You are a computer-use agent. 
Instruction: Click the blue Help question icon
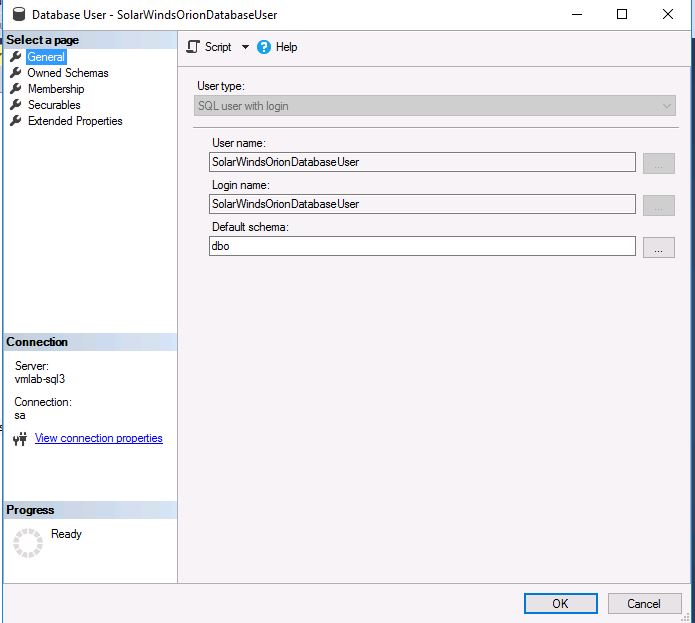coord(264,47)
